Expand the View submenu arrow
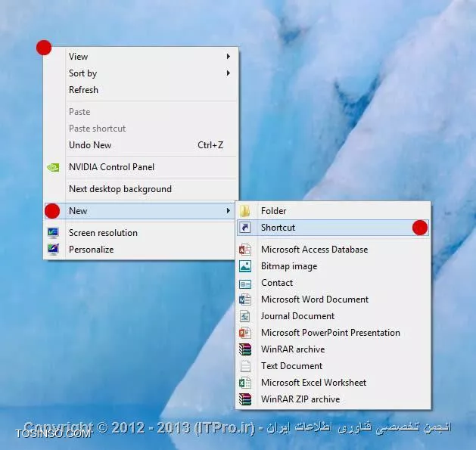The height and width of the screenshot is (450, 476). (229, 57)
